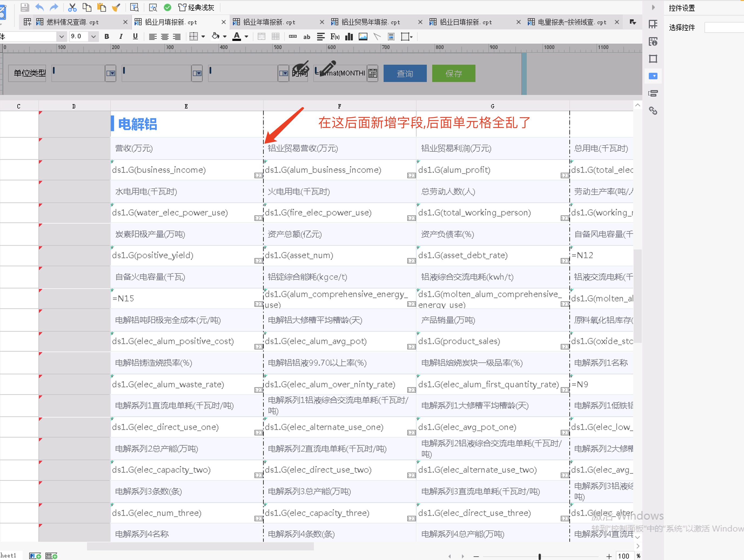This screenshot has width=744, height=560.
Task: Activate the format painter brush
Action: pyautogui.click(x=116, y=7)
